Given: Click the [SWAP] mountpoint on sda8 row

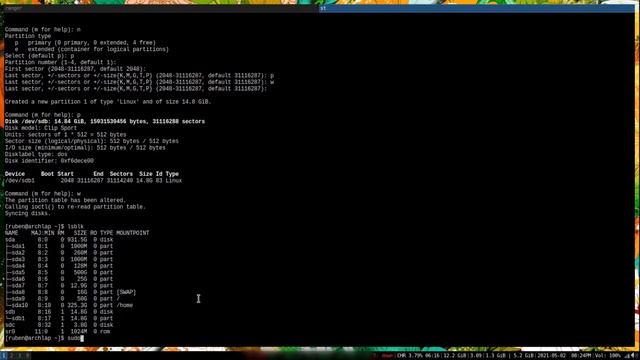Looking at the screenshot, I should [126, 292].
